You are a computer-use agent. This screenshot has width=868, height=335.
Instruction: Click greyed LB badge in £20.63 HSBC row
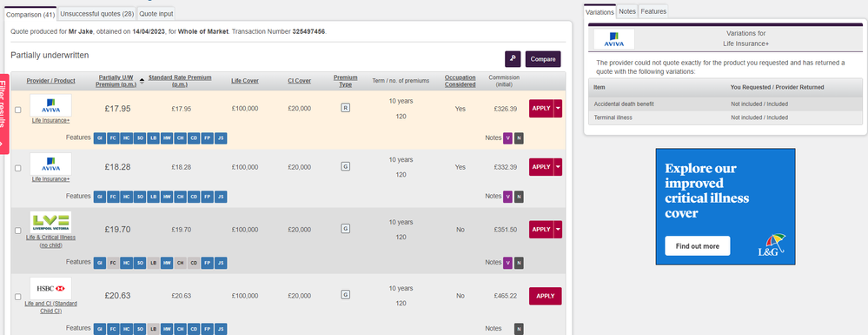coord(153,329)
